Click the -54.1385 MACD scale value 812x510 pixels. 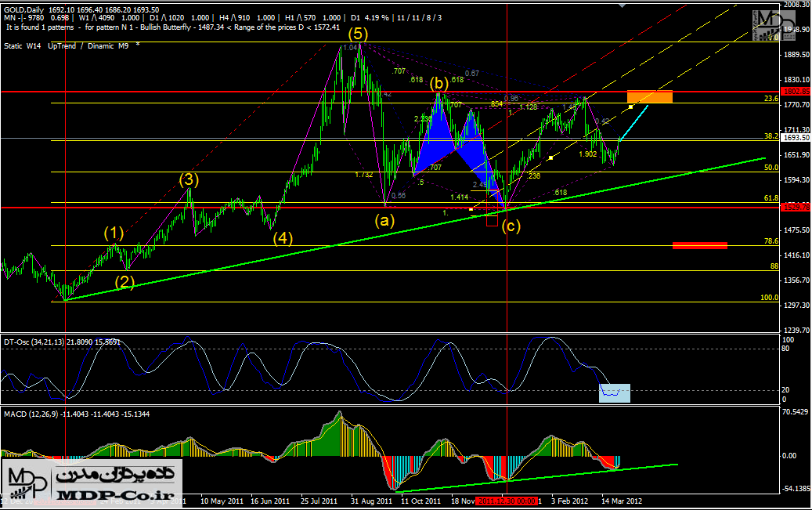tap(796, 489)
